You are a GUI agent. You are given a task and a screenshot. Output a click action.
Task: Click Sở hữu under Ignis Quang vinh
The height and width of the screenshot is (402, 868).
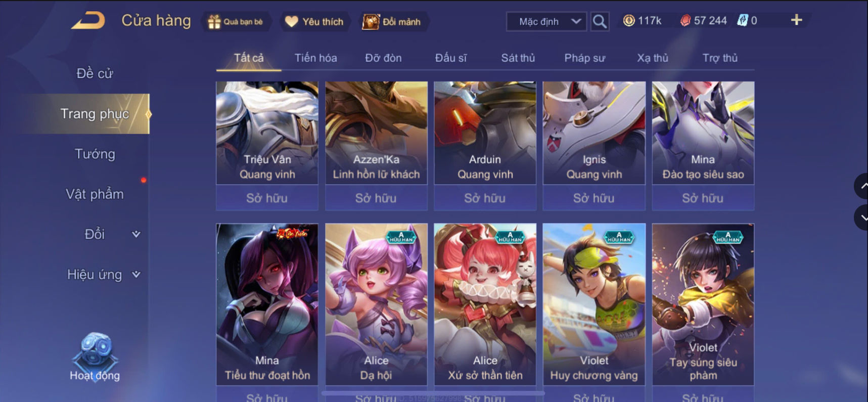pyautogui.click(x=594, y=198)
